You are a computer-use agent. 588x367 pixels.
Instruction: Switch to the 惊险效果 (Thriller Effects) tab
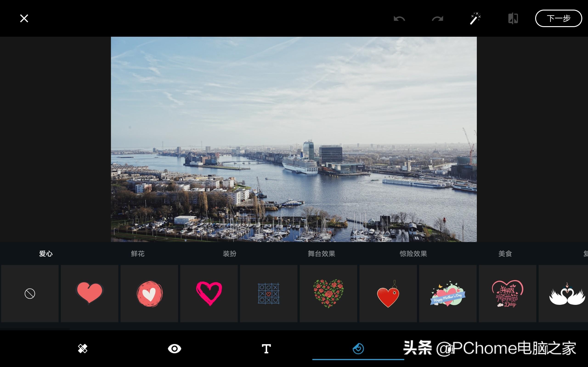coord(413,253)
